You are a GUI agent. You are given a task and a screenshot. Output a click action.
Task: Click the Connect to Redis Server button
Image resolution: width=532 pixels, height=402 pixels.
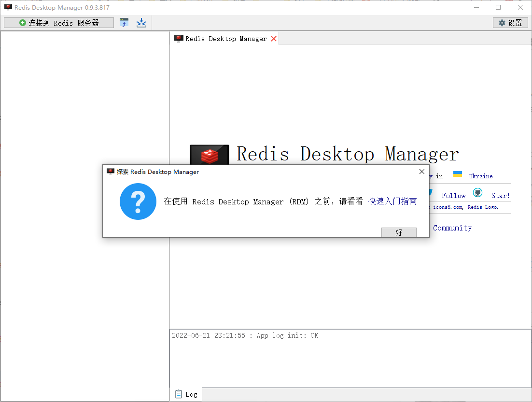[59, 23]
